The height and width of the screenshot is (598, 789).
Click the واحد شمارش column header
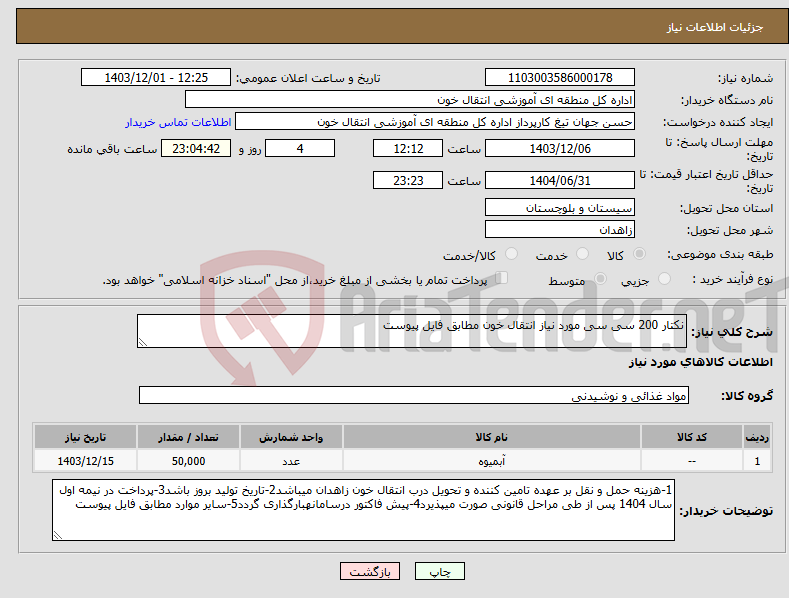(x=291, y=437)
